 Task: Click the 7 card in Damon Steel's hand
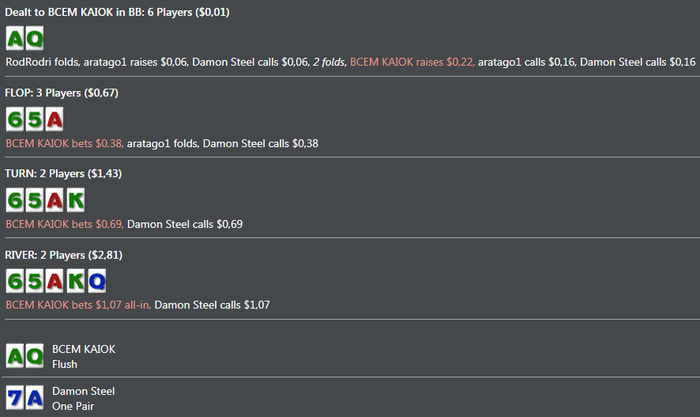(15, 398)
